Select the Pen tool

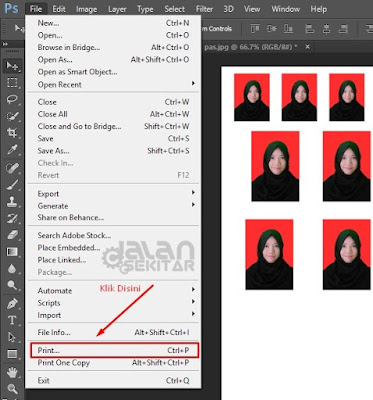tap(12, 303)
